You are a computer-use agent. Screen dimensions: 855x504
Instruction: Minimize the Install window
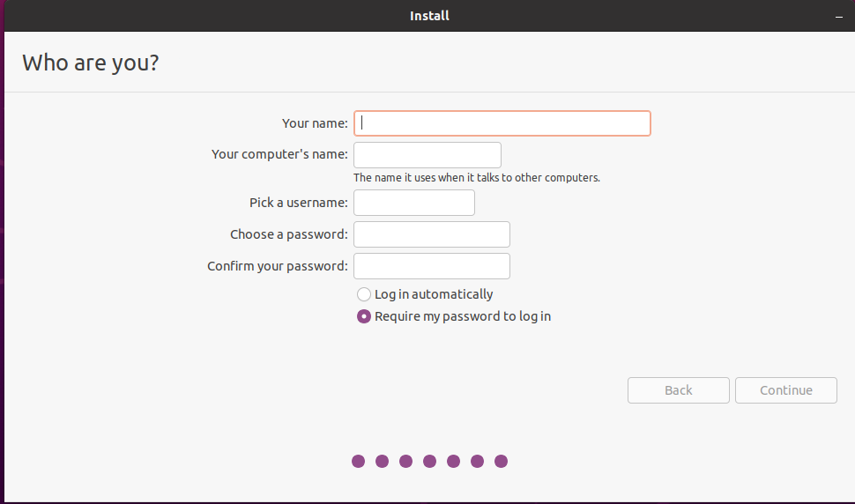point(838,17)
